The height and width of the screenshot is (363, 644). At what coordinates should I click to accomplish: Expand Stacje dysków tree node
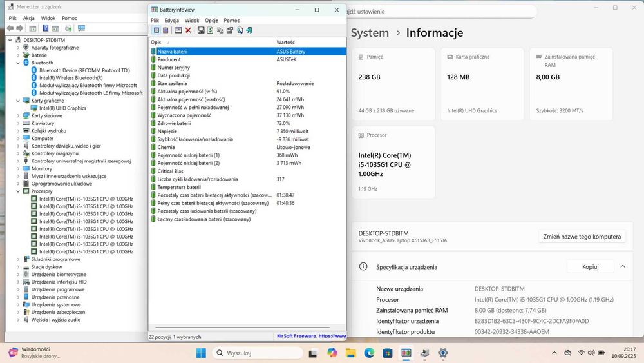(x=18, y=267)
